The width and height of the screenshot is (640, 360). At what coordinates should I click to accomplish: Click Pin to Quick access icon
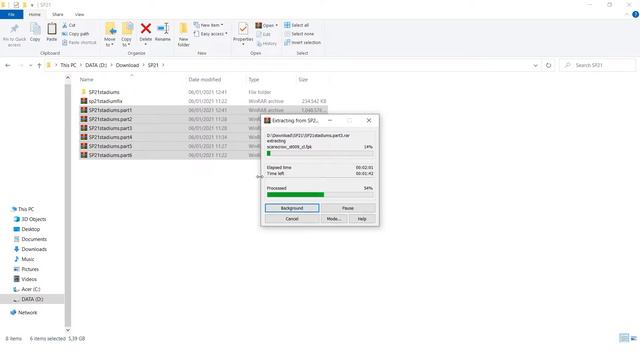pos(14,29)
